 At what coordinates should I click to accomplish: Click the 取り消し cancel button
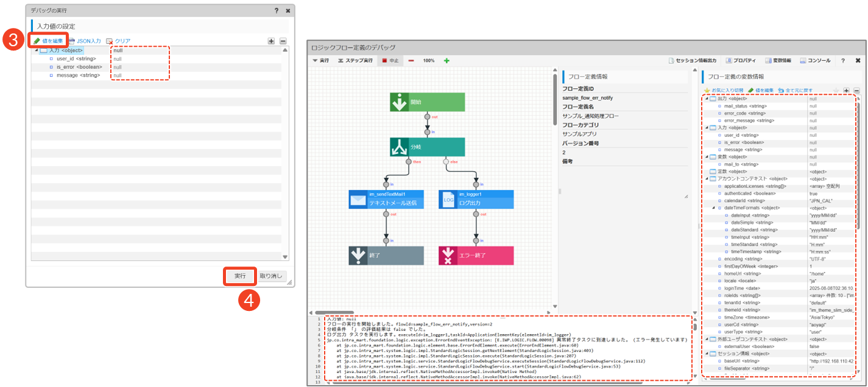pyautogui.click(x=271, y=276)
